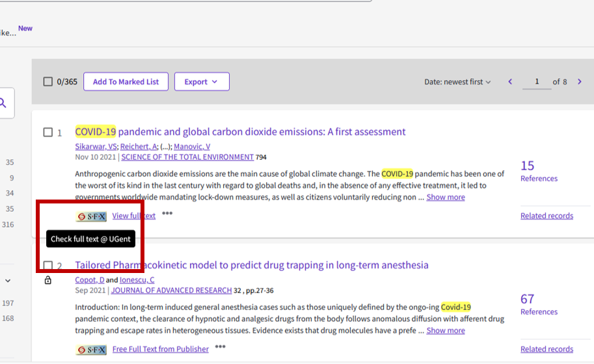Go to the next results page arrow

pyautogui.click(x=579, y=82)
